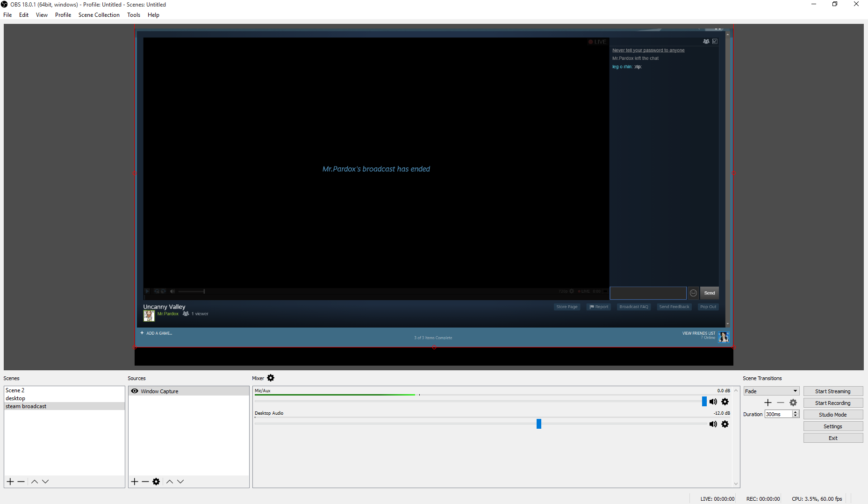
Task: Click the Exit button
Action: 833,438
